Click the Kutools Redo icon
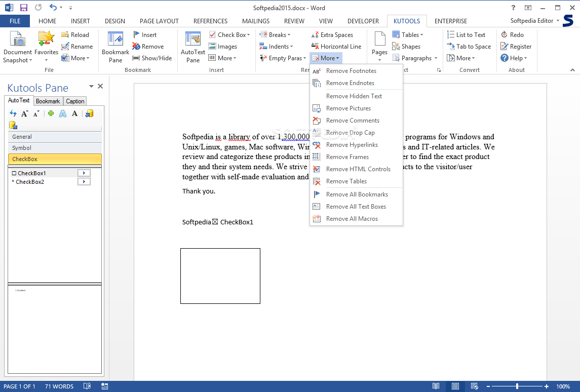 point(504,35)
